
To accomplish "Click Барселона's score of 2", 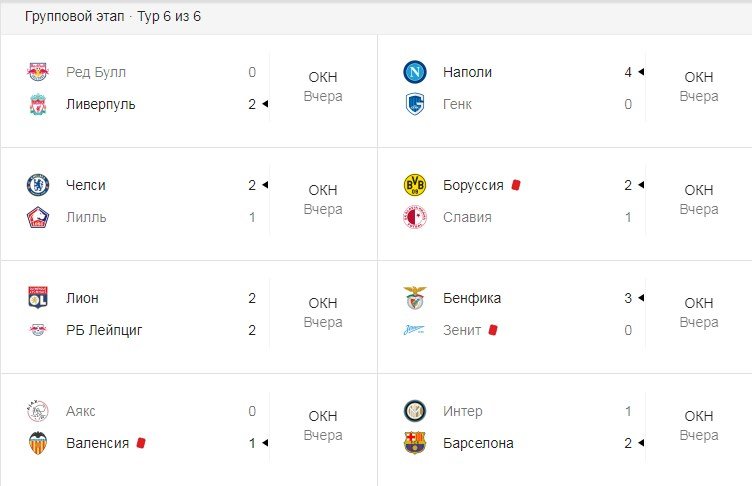I will coord(628,443).
